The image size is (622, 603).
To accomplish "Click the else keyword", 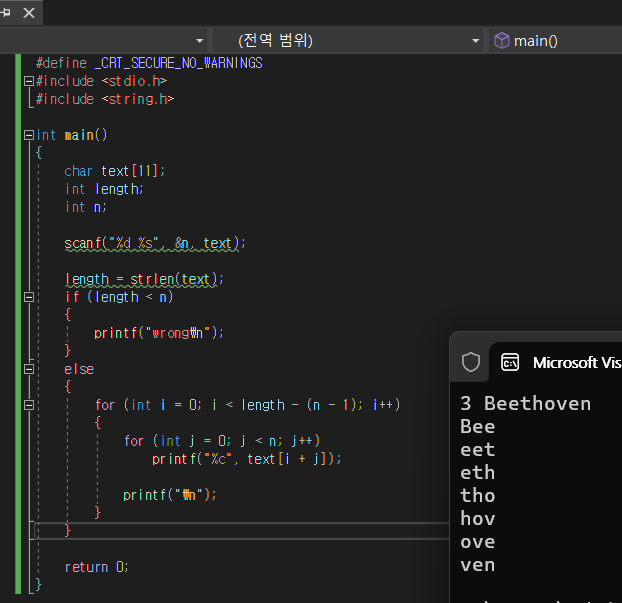I will pyautogui.click(x=79, y=369).
